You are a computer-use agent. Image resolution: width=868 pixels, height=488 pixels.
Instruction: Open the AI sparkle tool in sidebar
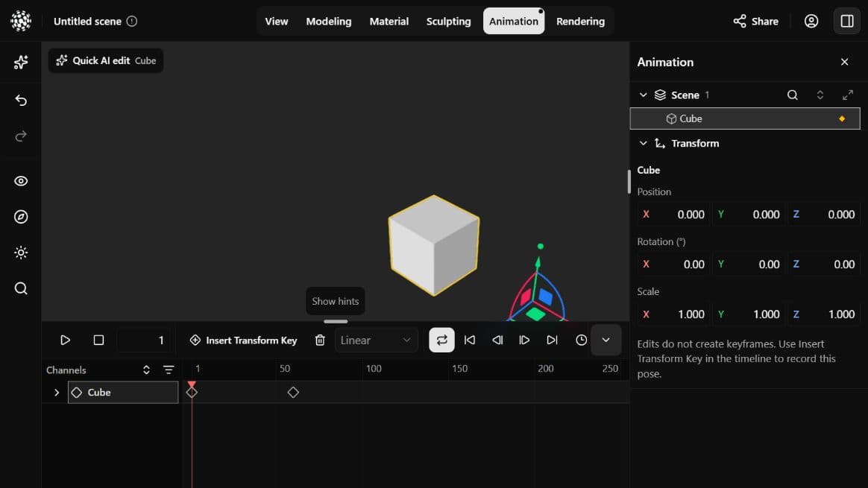click(21, 62)
